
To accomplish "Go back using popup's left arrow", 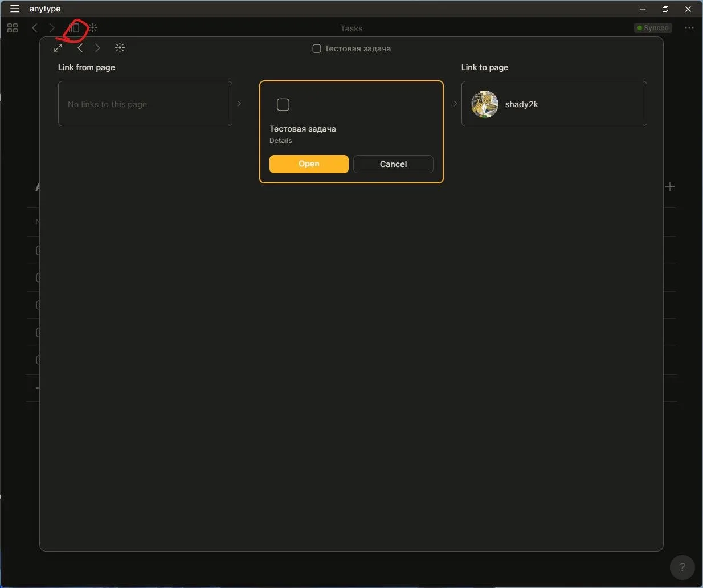I will pyautogui.click(x=80, y=48).
